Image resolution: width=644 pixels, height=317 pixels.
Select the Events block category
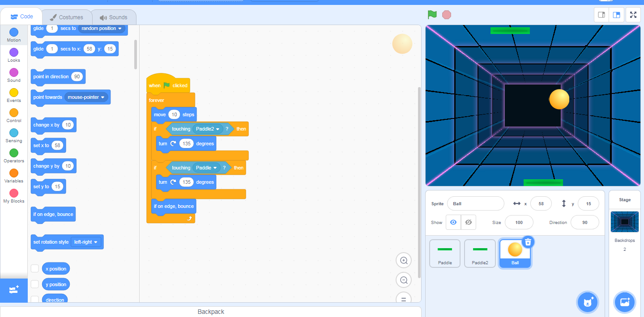point(14,95)
